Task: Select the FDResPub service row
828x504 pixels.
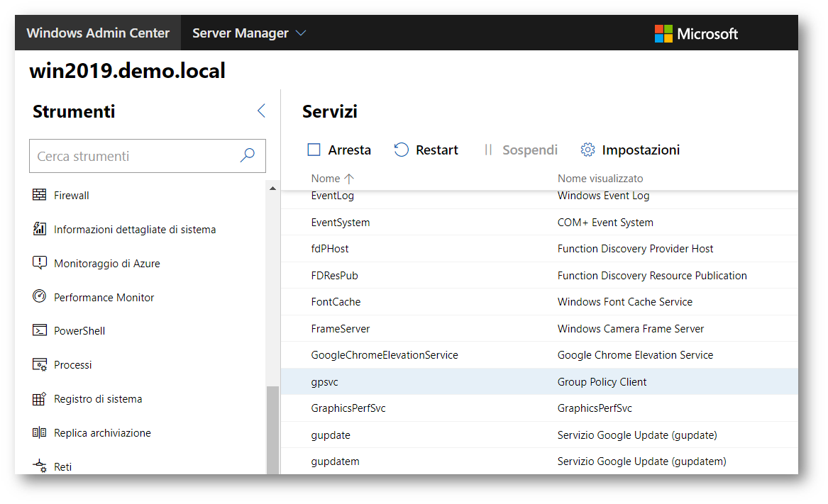Action: coord(539,276)
